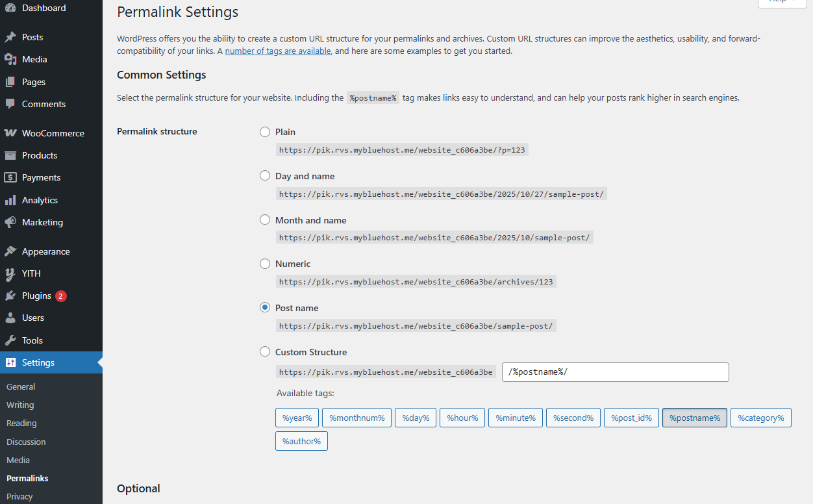Click the custom structure text field

tap(615, 372)
